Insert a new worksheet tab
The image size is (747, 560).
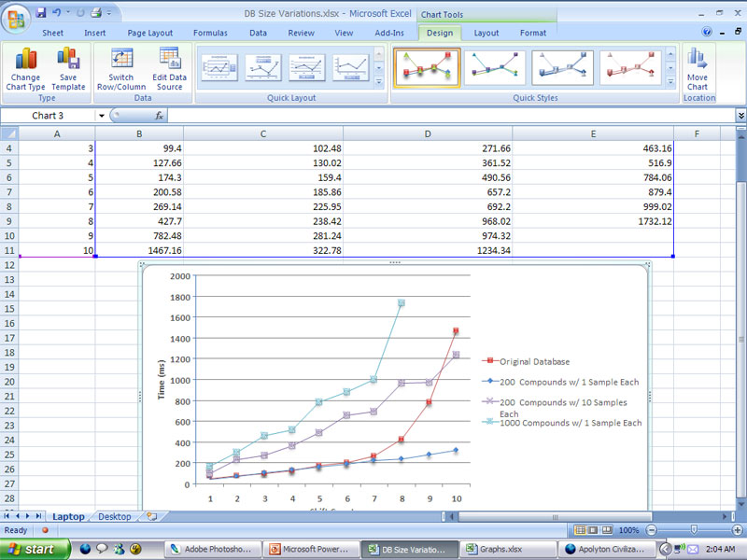click(152, 516)
